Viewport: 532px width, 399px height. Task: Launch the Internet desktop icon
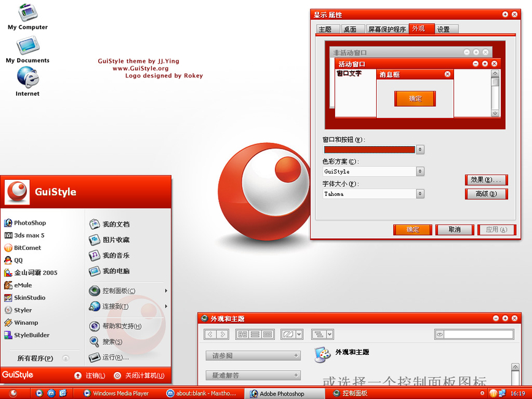click(28, 82)
